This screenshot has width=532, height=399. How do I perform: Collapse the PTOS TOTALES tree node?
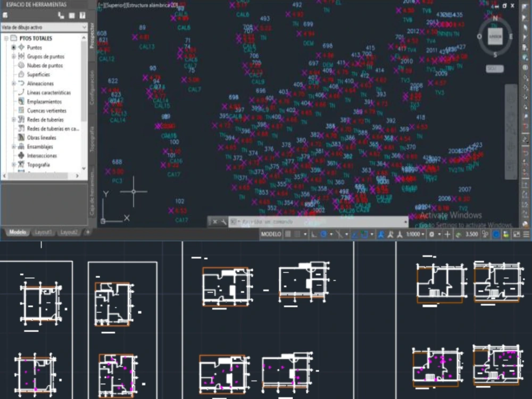point(6,38)
